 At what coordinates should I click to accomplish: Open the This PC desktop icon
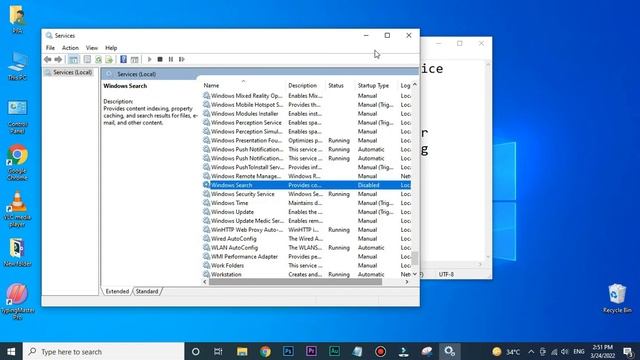pyautogui.click(x=18, y=65)
